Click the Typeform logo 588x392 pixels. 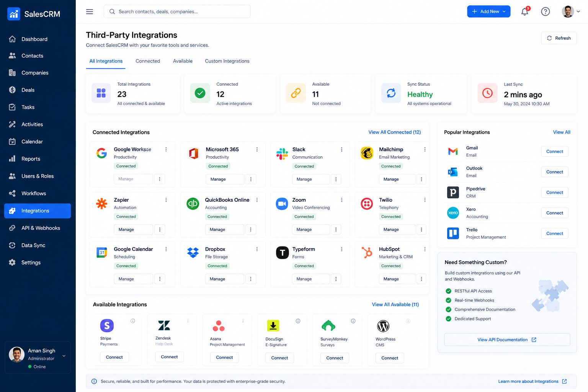point(282,253)
